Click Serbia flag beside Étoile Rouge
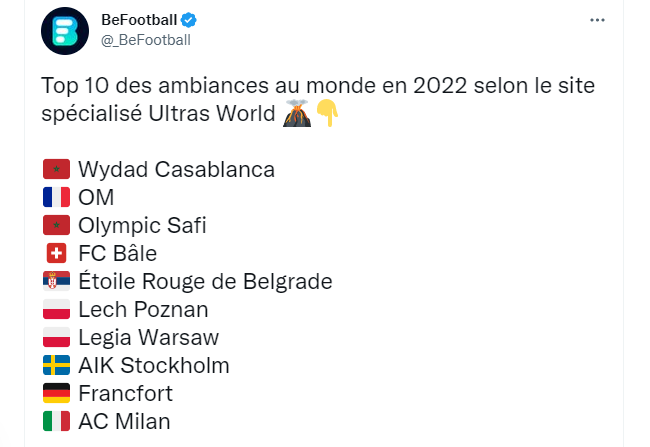Image resolution: width=650 pixels, height=447 pixels. coord(56,282)
